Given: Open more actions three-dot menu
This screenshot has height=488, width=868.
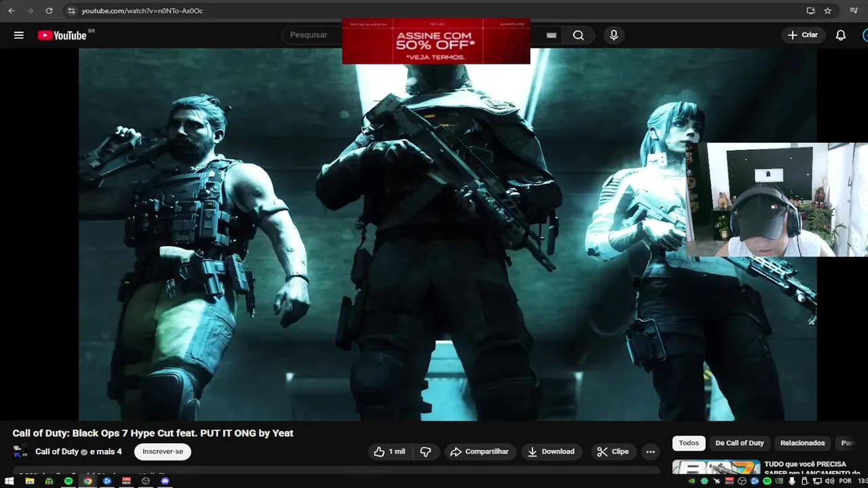Looking at the screenshot, I should [x=650, y=451].
